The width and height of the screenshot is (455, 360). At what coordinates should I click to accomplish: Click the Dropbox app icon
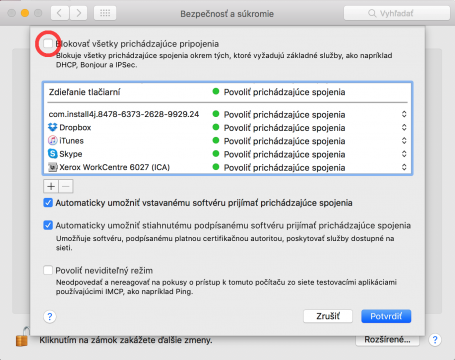[x=53, y=127]
